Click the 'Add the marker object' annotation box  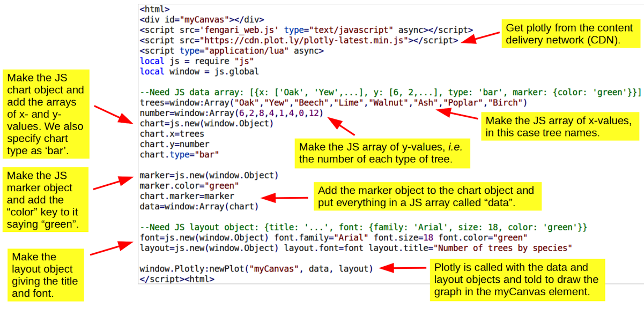(426, 197)
